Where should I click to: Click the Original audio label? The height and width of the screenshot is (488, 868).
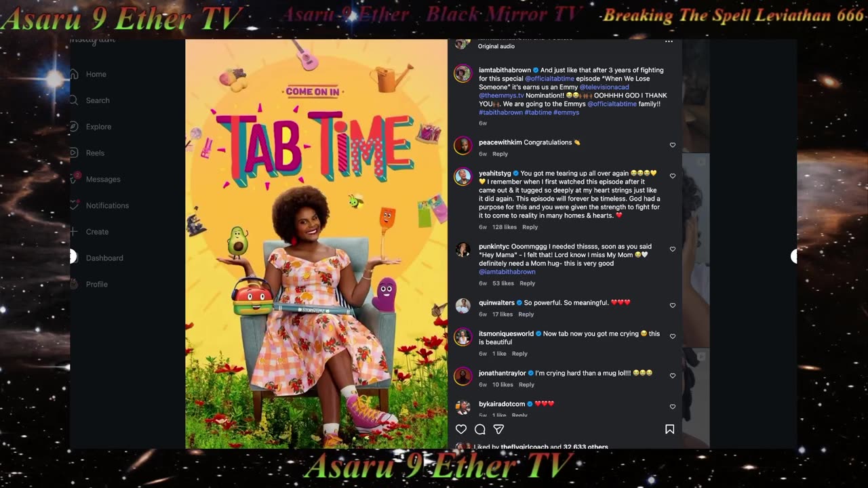point(496,46)
